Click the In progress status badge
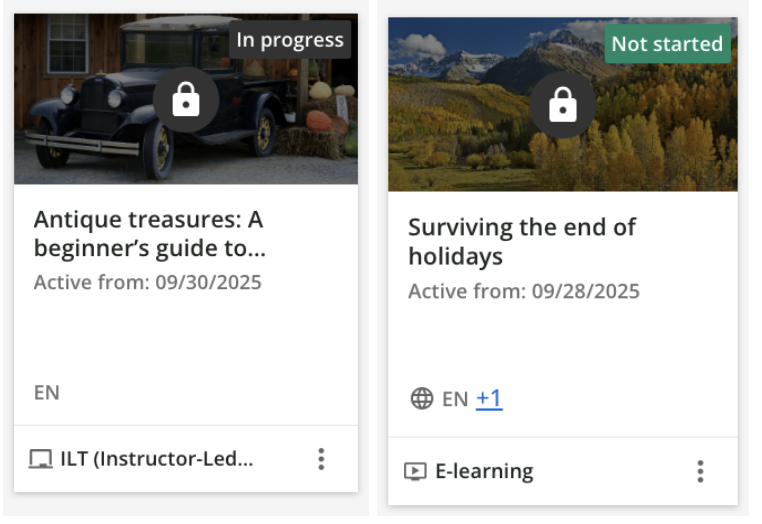This screenshot has height=524, width=762. (x=290, y=41)
